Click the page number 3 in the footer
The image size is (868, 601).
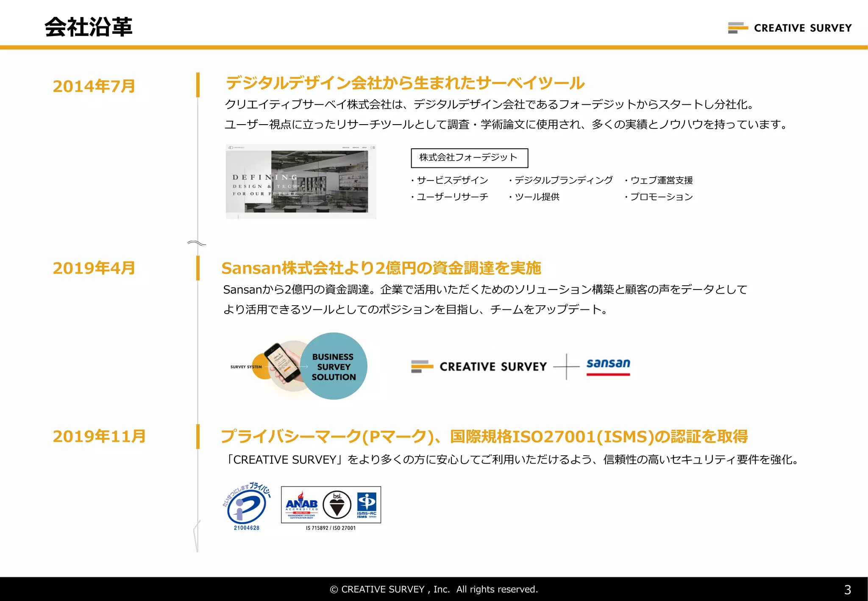(848, 590)
